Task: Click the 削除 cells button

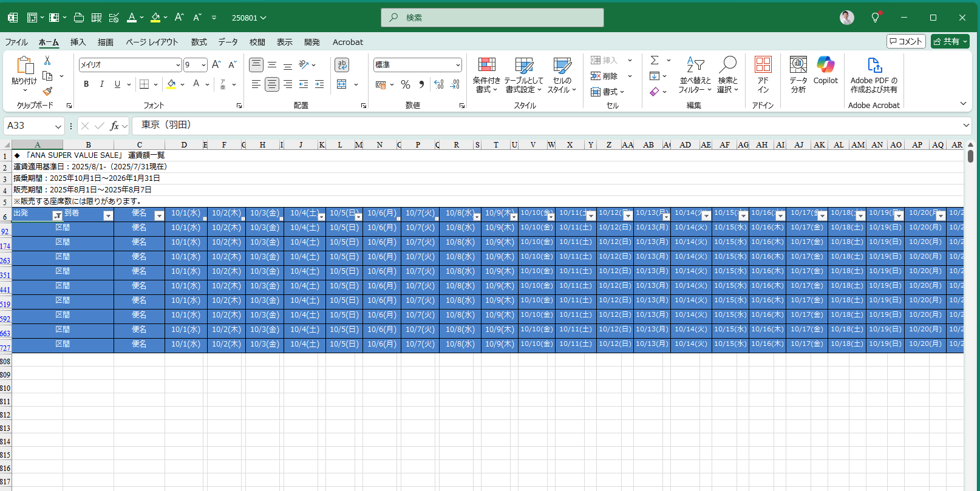Action: (605, 76)
